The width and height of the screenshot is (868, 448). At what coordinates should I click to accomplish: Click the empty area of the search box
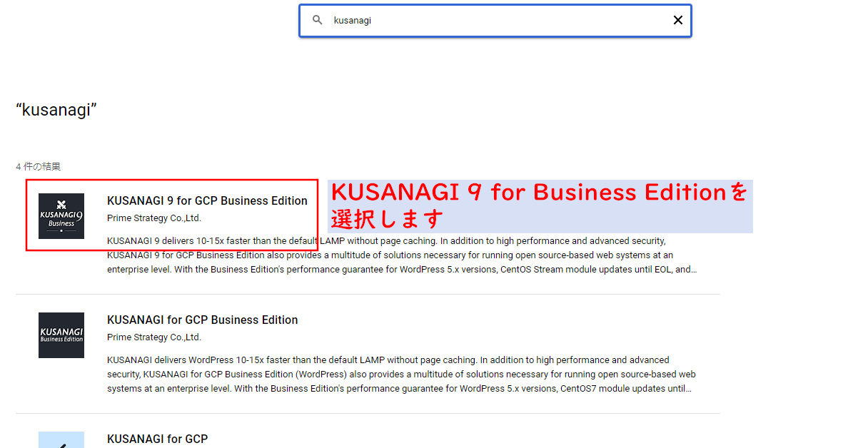(x=514, y=20)
